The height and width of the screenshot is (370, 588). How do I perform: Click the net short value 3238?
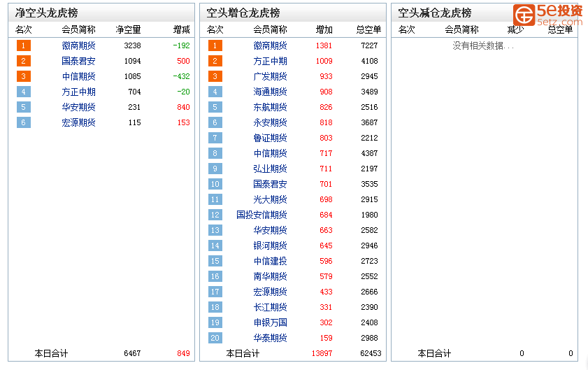pos(132,45)
